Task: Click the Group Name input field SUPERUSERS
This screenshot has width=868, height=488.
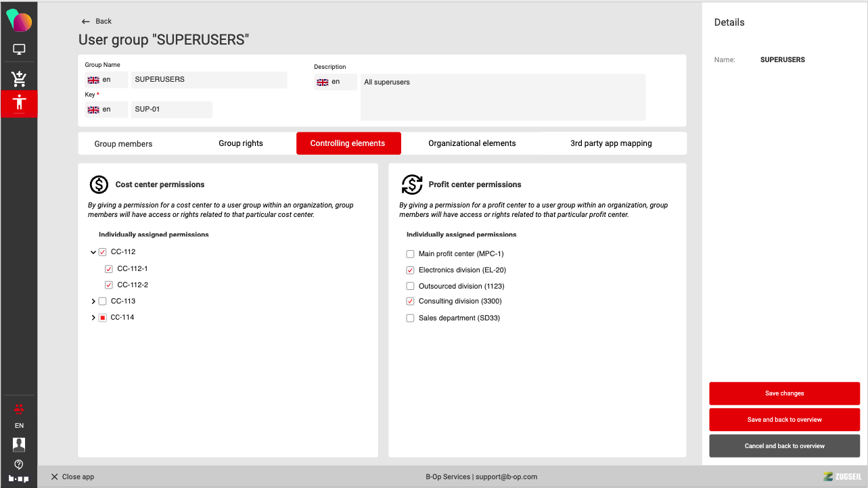Action: click(208, 80)
